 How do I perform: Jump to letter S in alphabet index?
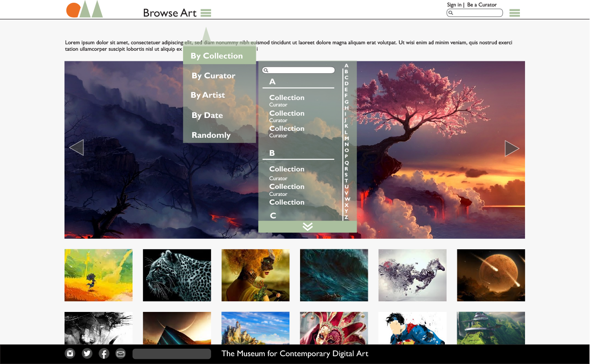tap(346, 175)
